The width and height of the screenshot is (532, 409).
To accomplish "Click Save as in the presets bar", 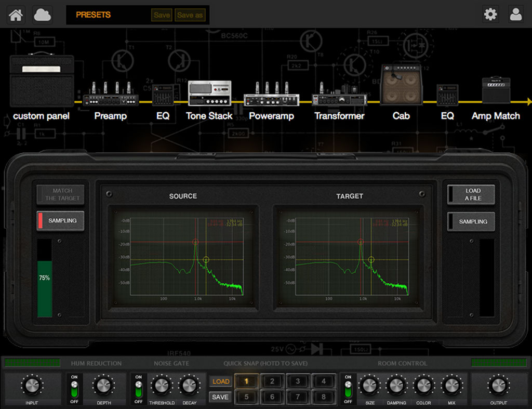I will tap(190, 15).
